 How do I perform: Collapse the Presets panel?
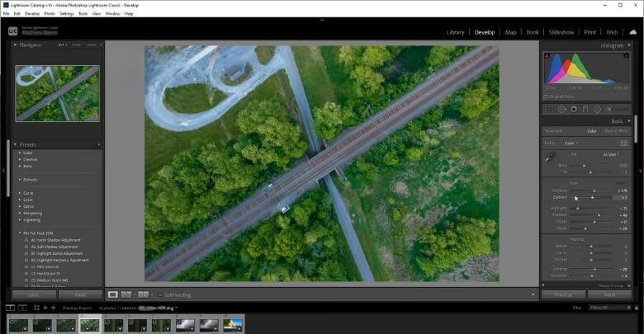(x=15, y=144)
